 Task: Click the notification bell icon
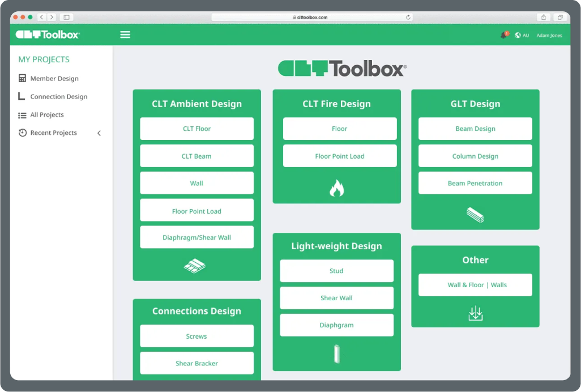(x=503, y=35)
